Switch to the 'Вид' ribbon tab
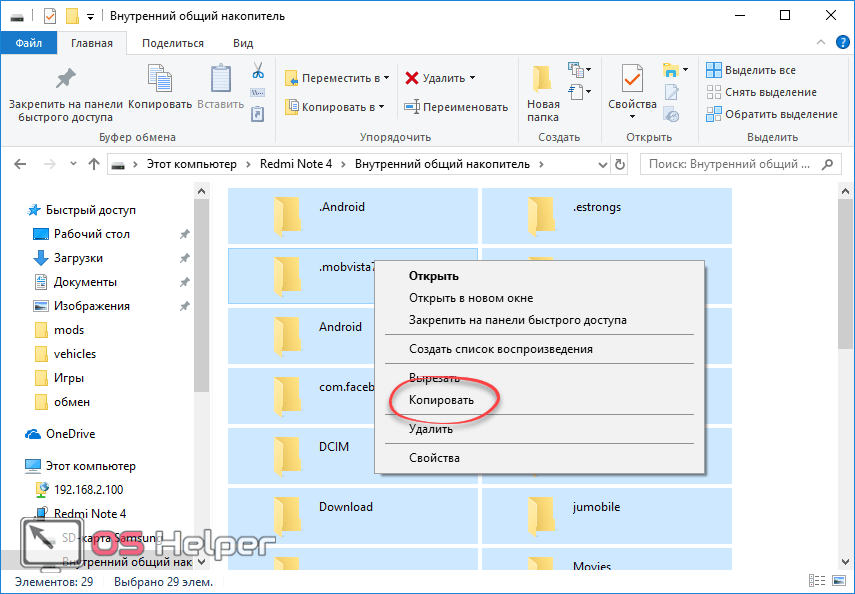 (243, 43)
